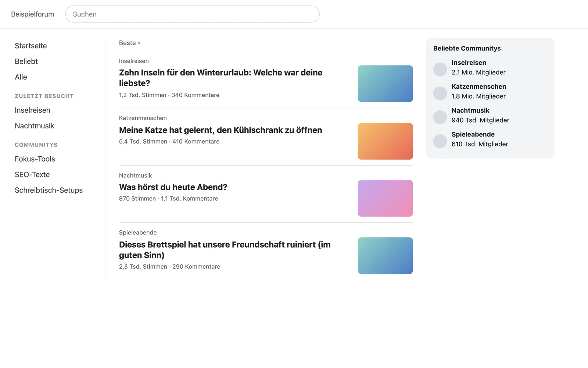Open the Beste sort dropdown
Image resolution: width=588 pixels, height=368 pixels.
(x=129, y=43)
